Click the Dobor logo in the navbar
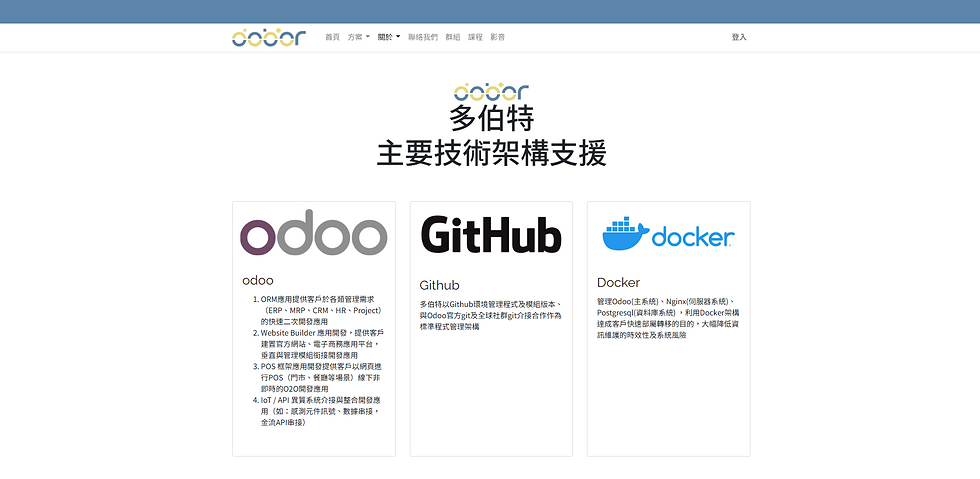980x479 pixels. pos(269,38)
